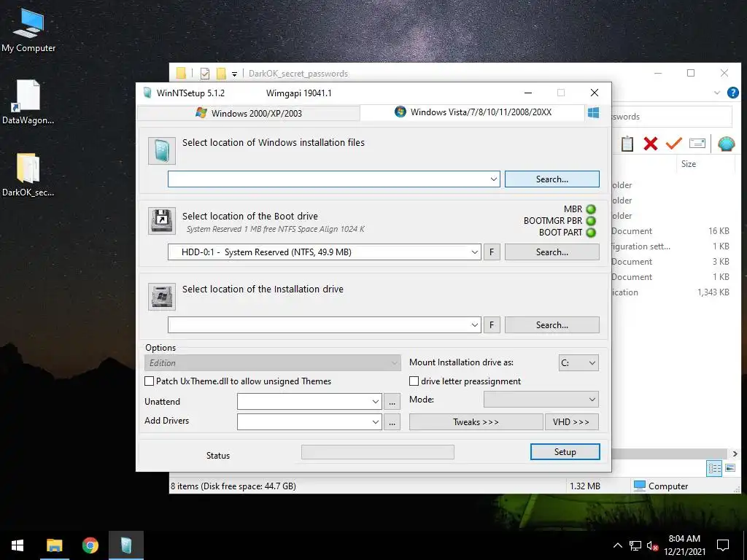Open the VHD >>> options
747x560 pixels.
click(x=571, y=422)
